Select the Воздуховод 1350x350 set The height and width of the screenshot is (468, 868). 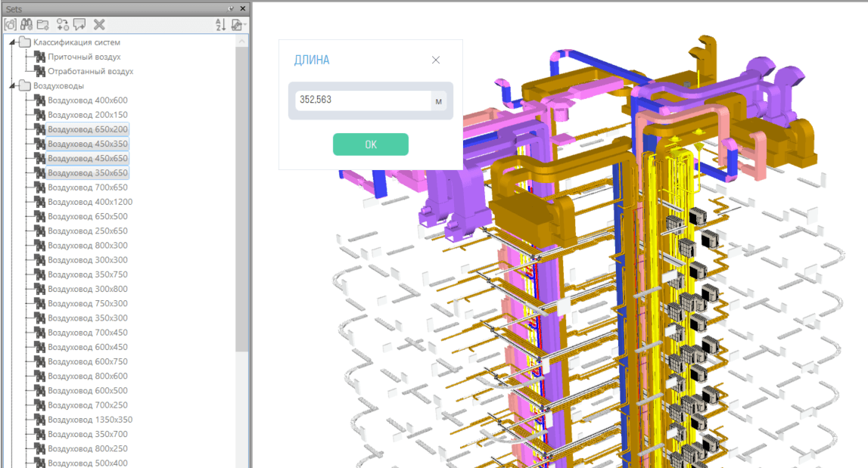click(90, 420)
